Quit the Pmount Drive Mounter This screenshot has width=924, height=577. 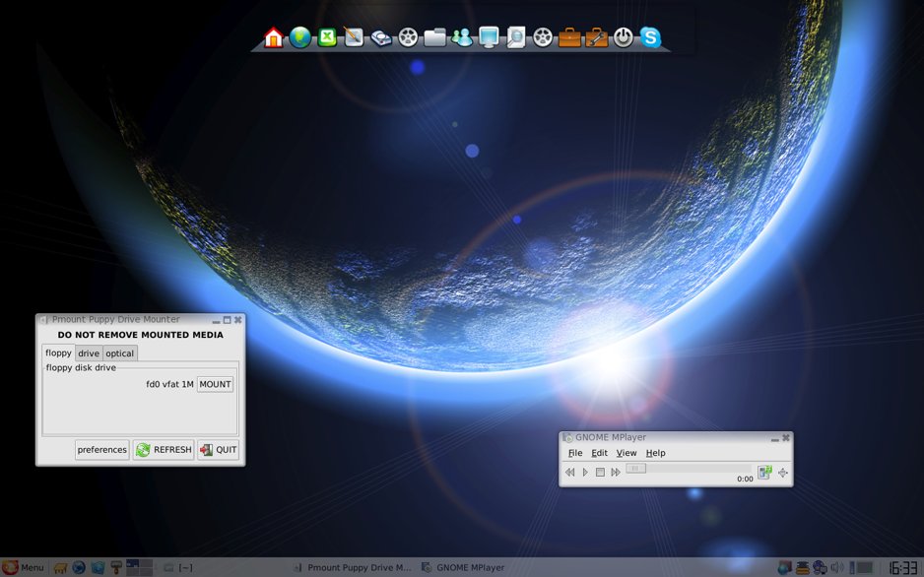point(218,450)
